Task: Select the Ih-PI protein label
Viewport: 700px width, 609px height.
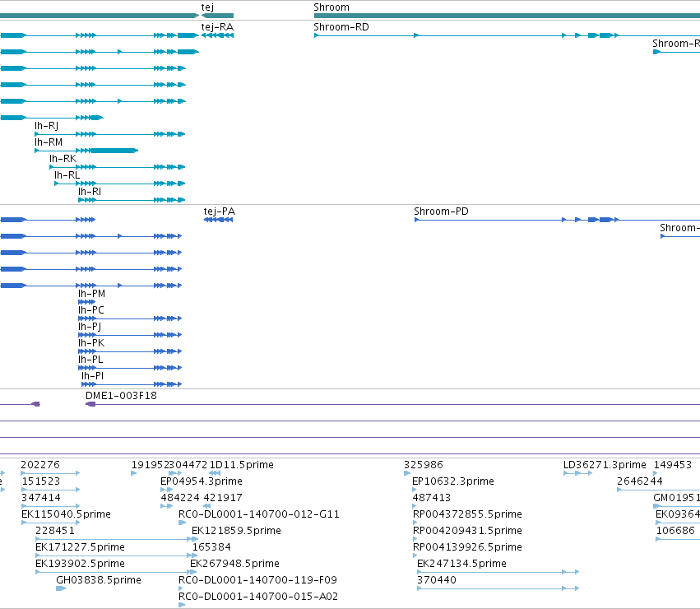Action: [x=92, y=376]
